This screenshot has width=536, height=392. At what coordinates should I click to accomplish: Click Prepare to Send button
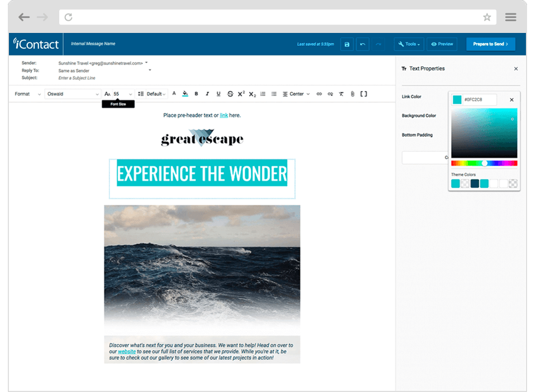pyautogui.click(x=491, y=44)
